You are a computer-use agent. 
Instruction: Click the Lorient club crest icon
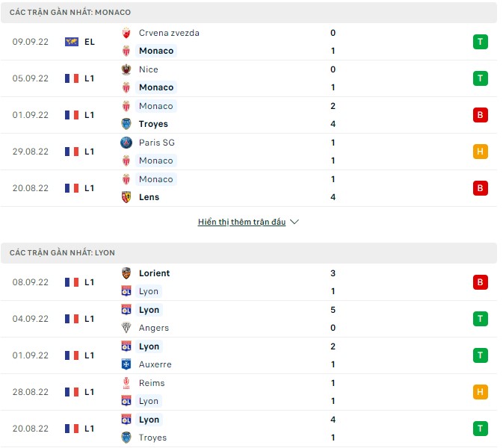click(x=126, y=273)
